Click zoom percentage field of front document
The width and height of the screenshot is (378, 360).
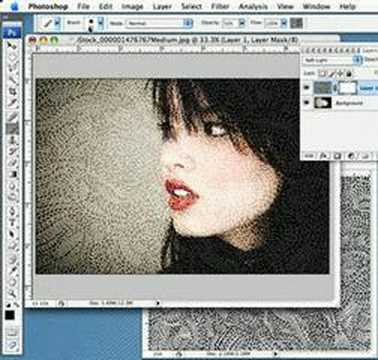coord(39,303)
